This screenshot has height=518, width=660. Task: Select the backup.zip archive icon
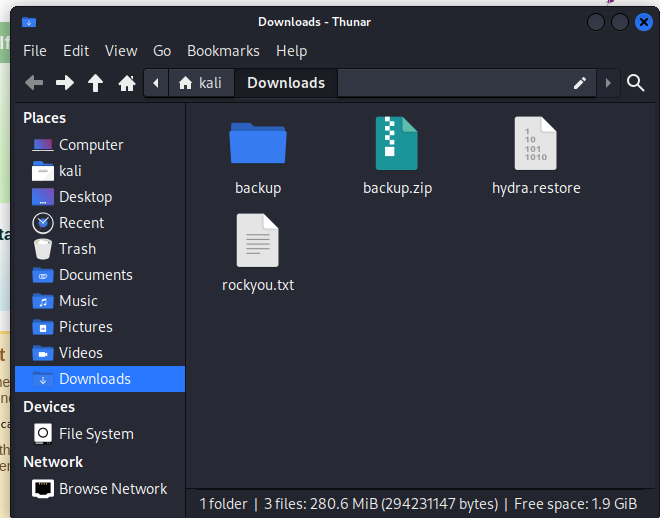397,143
